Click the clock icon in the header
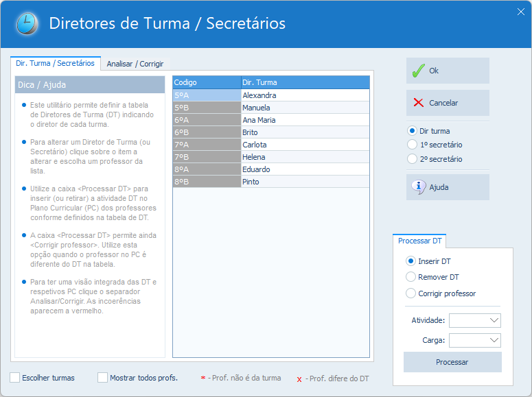Viewport: 532px width, 397px height. [27, 23]
